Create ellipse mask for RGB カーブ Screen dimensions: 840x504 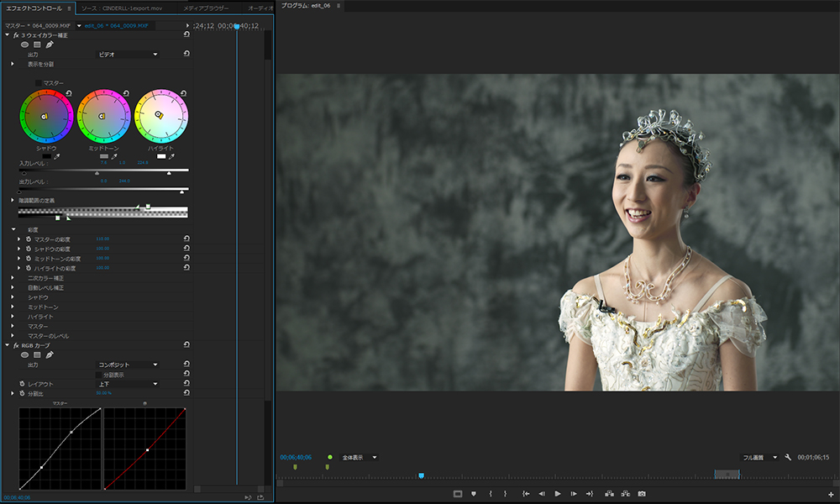coord(24,354)
